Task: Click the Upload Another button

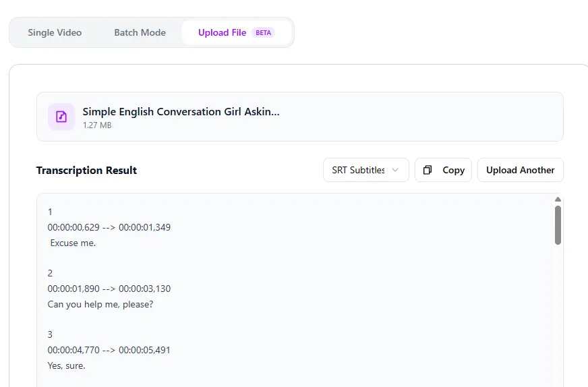Action: pos(520,170)
